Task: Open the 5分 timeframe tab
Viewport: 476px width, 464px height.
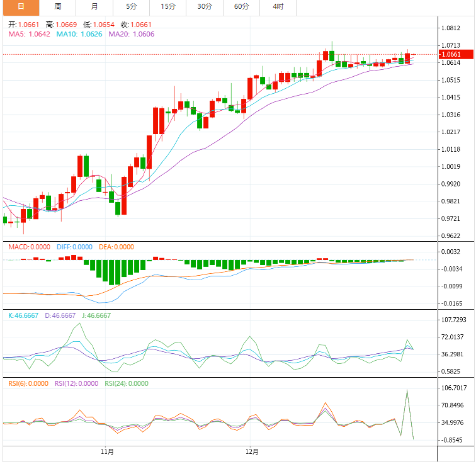Action: (x=131, y=7)
